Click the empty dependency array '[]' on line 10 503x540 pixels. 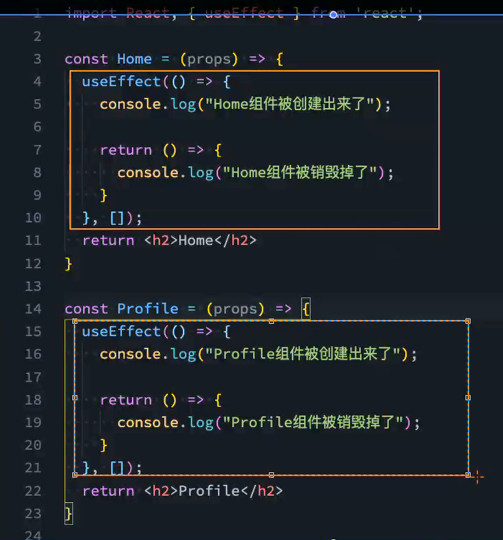pyautogui.click(x=117, y=218)
